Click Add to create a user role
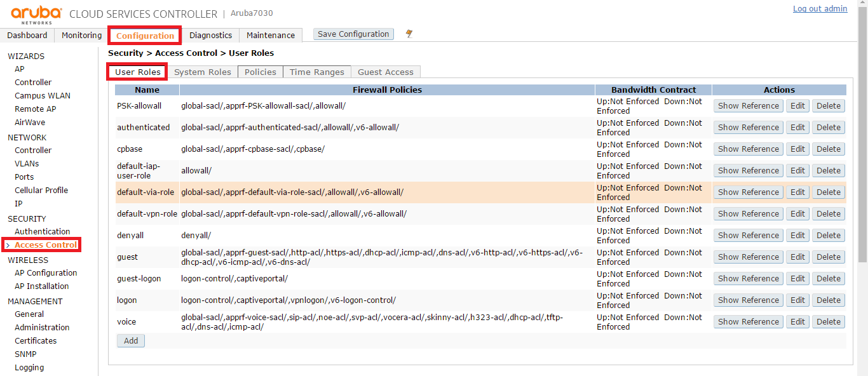Viewport: 868px width, 376px height. 131,340
